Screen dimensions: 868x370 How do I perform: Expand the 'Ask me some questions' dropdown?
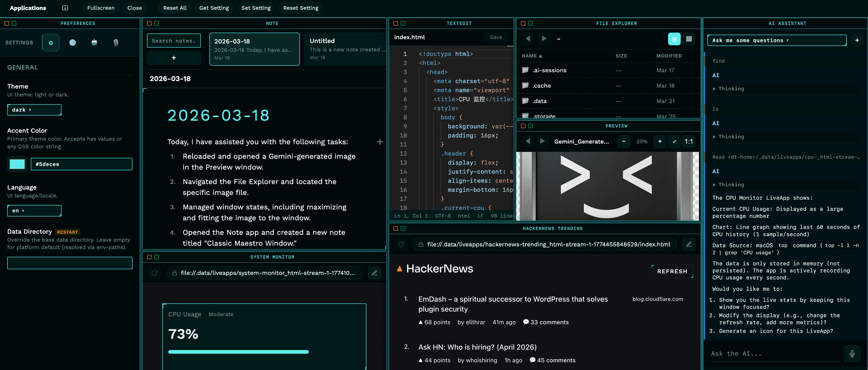click(x=776, y=40)
